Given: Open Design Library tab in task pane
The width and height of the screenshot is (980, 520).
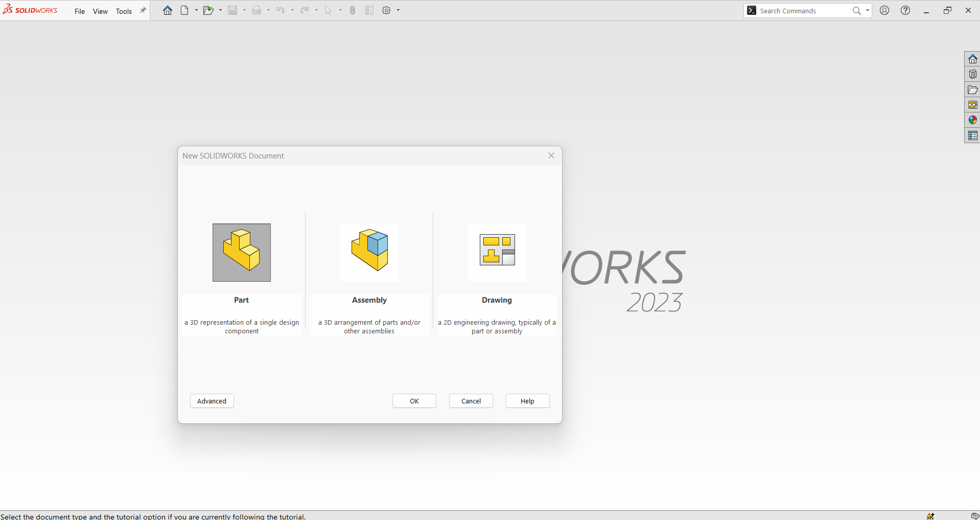Looking at the screenshot, I should point(972,74).
